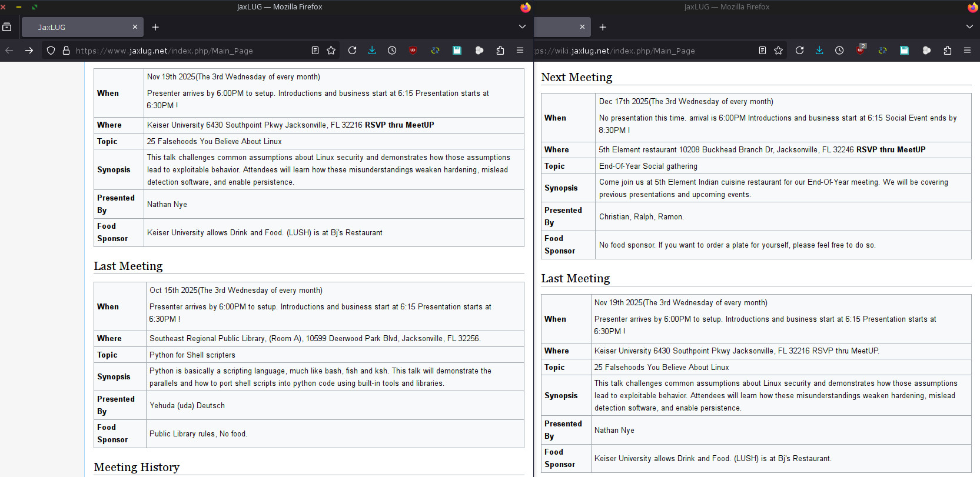
Task: Open a new tab in the right window
Action: [x=603, y=27]
